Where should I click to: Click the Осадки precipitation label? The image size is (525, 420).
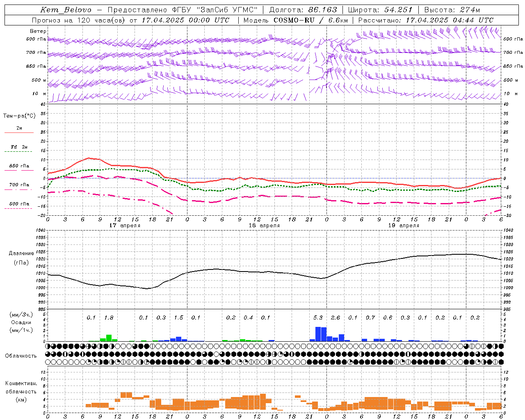(x=21, y=322)
